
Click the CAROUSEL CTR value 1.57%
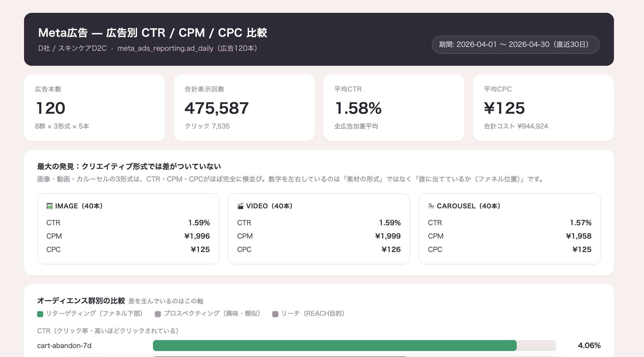point(581,223)
